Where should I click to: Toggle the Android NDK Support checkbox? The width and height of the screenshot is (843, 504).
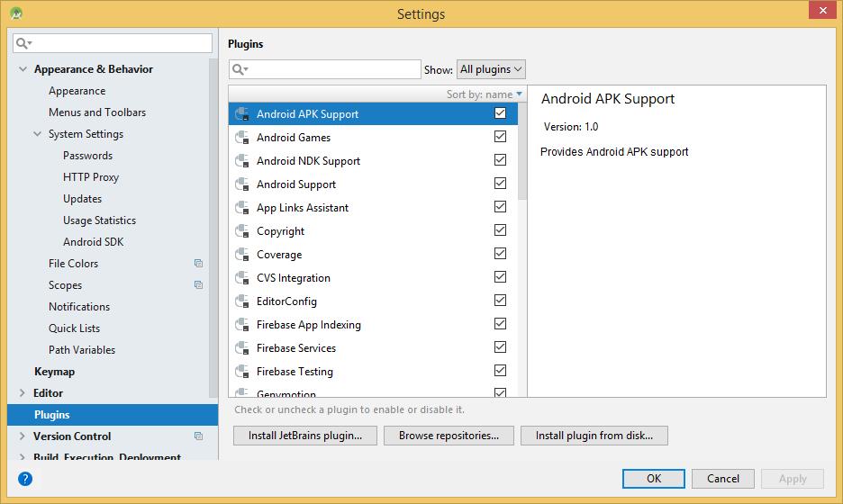[x=500, y=160]
